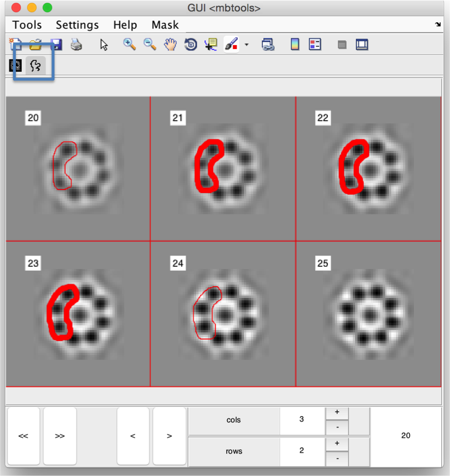Jump forward with the >> button

coord(60,436)
